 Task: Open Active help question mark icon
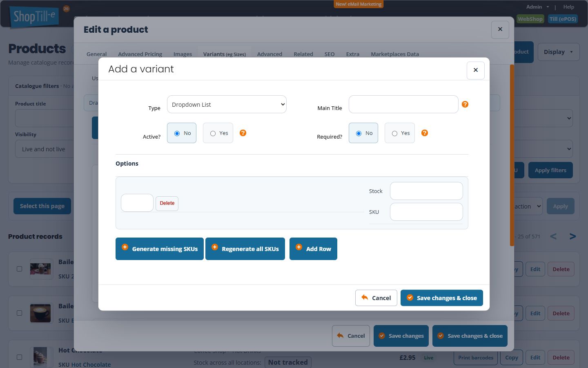(x=243, y=133)
